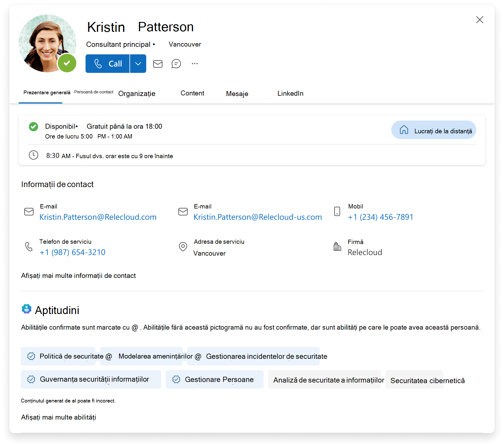Viewport: 504px width, 447px height.
Task: Select the Securitatea cibernetică skill chip
Action: coord(414,379)
